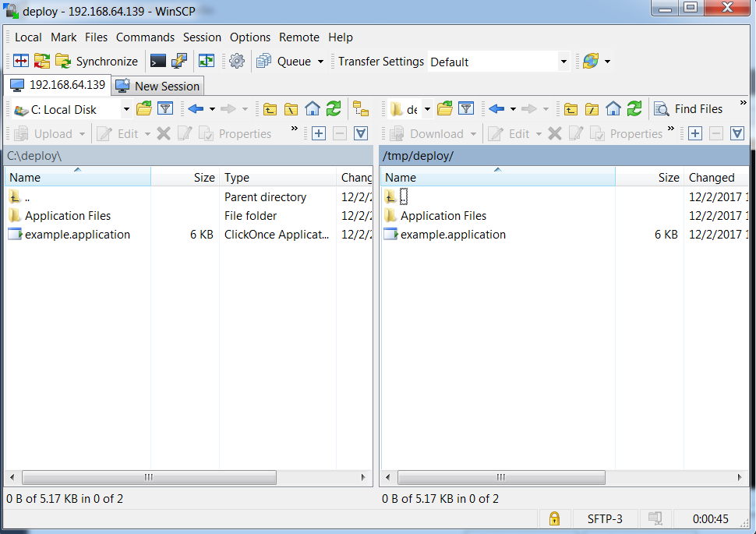Select local example.application file
756x534 pixels.
(x=77, y=235)
